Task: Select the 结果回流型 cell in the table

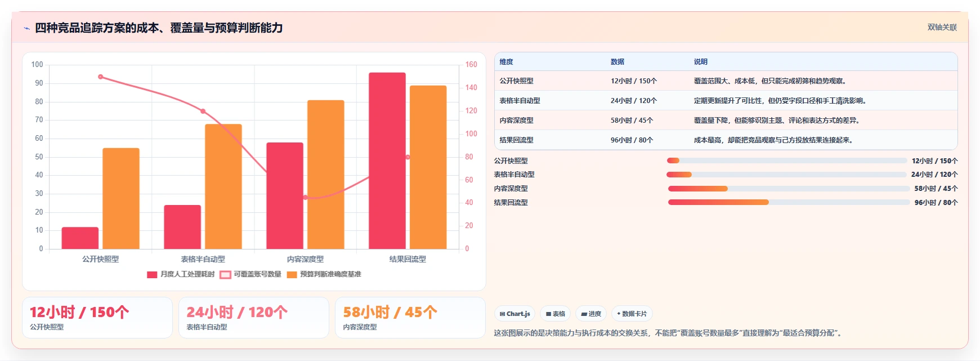Action: tap(517, 140)
